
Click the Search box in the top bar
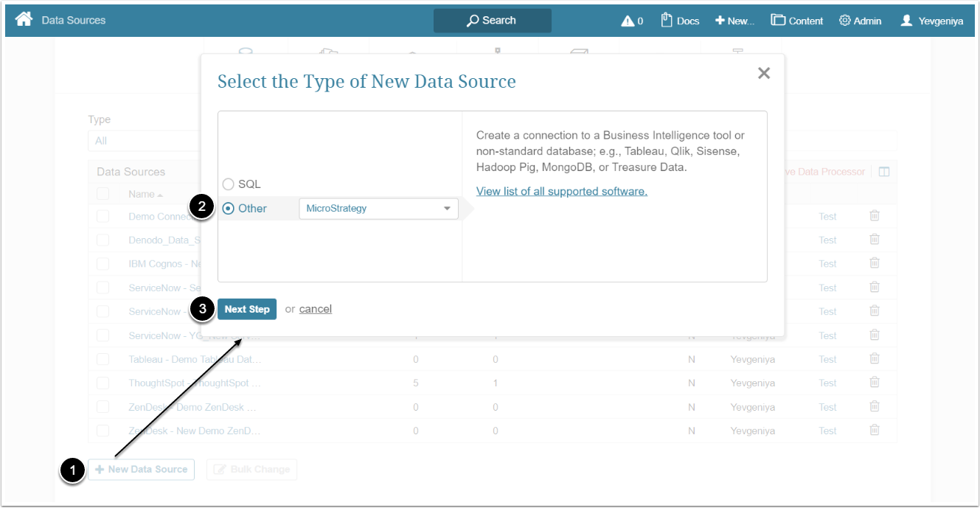click(492, 21)
